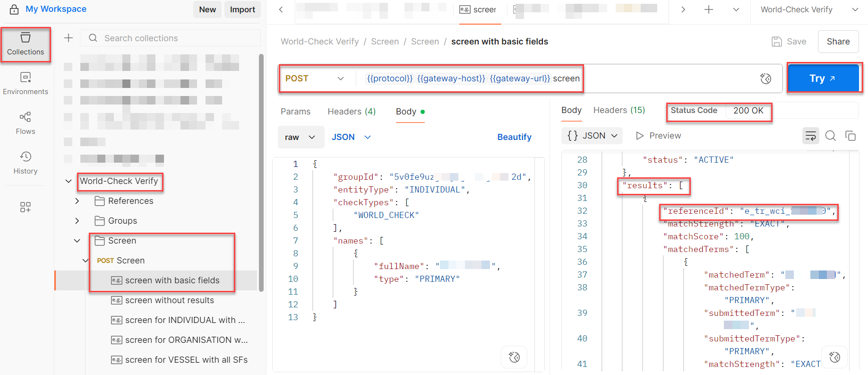Click the My Workspace link
The width and height of the screenshot is (868, 375).
coord(56,9)
